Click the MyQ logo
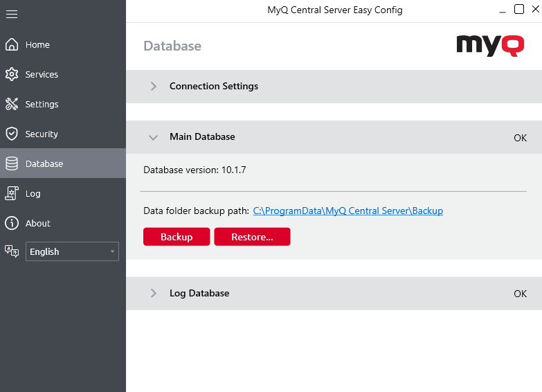The width and height of the screenshot is (542, 392). pyautogui.click(x=489, y=46)
